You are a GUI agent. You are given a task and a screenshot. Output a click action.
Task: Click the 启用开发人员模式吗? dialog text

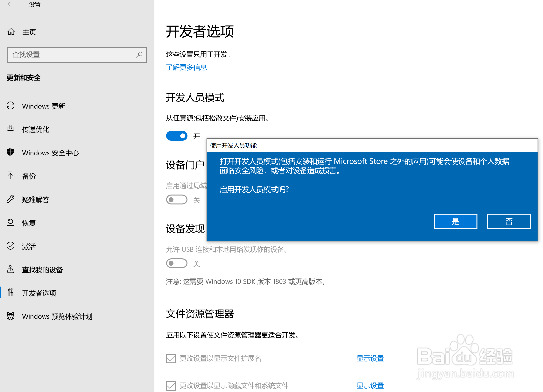[254, 189]
